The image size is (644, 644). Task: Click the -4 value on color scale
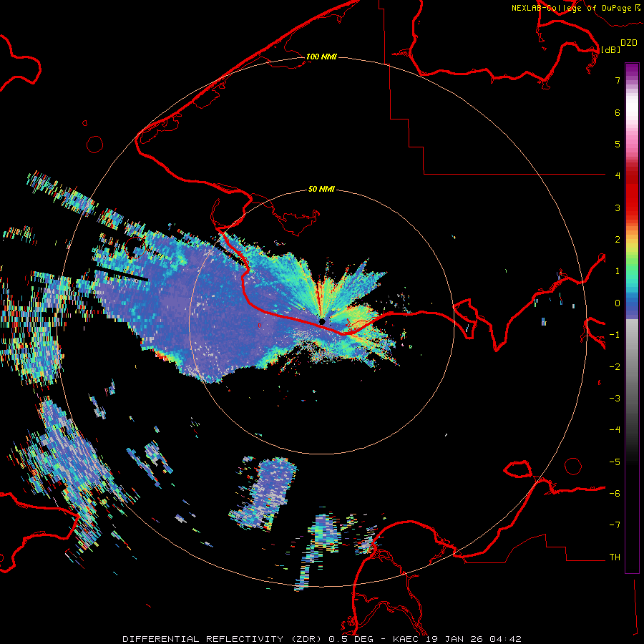[x=615, y=430]
